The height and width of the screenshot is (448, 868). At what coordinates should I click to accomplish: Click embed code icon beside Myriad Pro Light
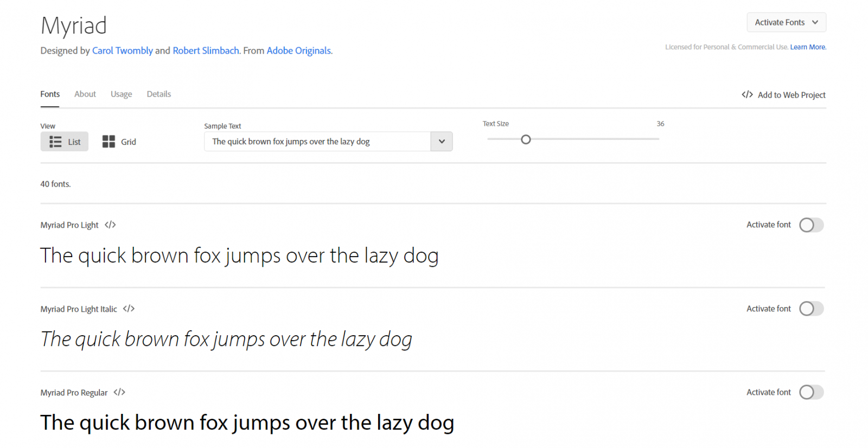(110, 225)
